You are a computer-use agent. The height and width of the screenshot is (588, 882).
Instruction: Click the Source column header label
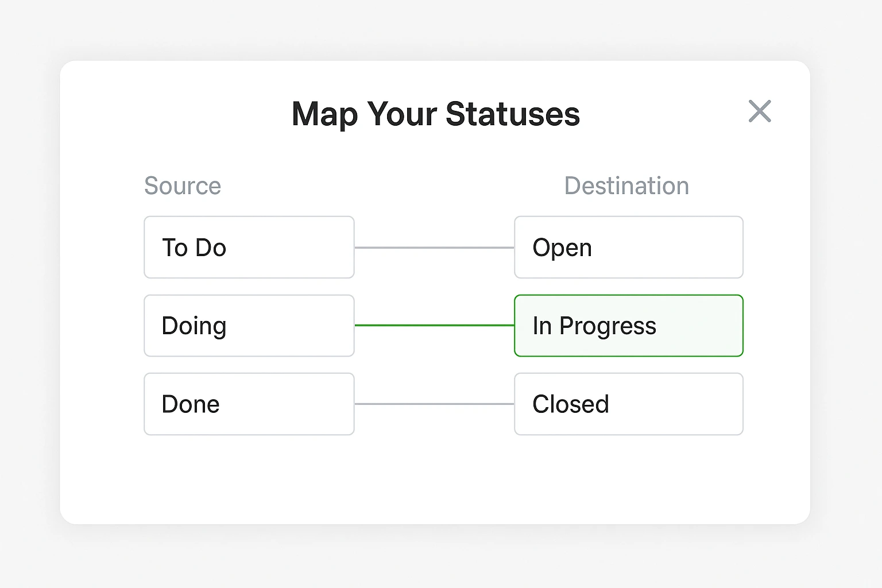[x=183, y=185]
